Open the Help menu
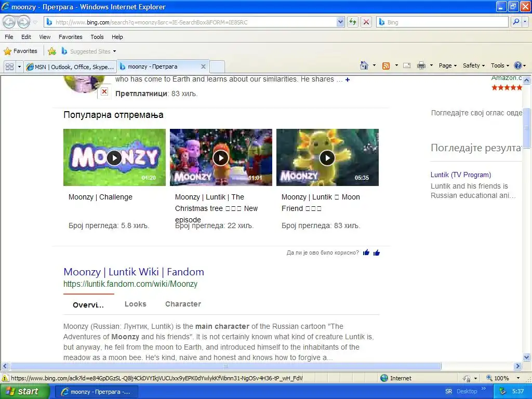 tap(117, 37)
